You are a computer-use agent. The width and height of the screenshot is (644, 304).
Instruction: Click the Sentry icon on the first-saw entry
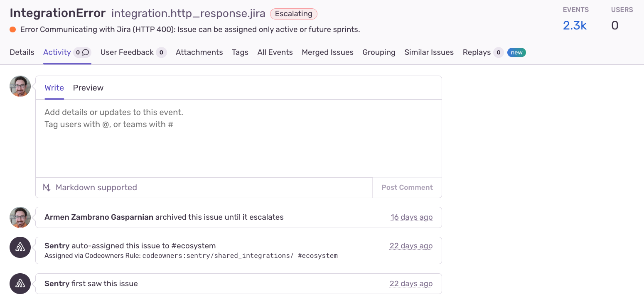click(x=20, y=283)
